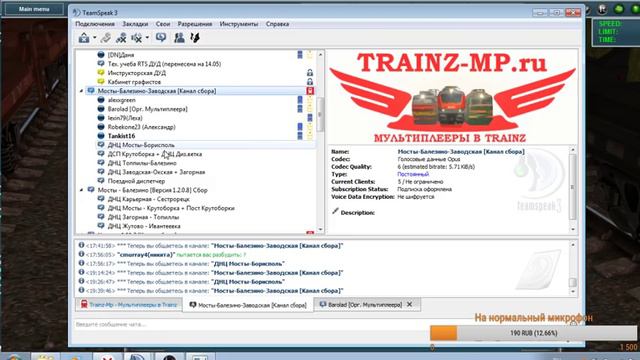Select user Tankist16
The image size is (640, 360).
tap(121, 136)
